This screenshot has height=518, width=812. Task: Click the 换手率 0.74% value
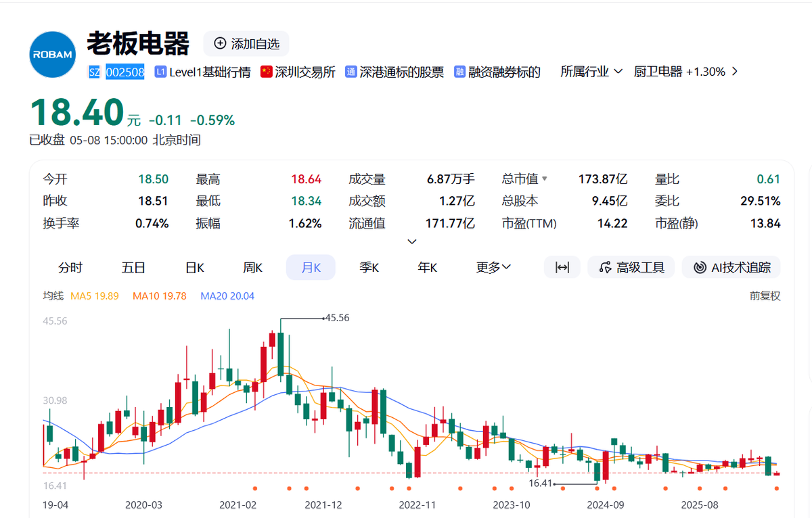pos(152,223)
